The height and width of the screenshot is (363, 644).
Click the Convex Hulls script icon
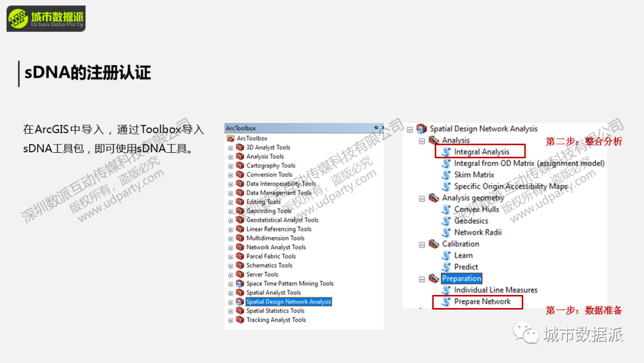click(446, 209)
